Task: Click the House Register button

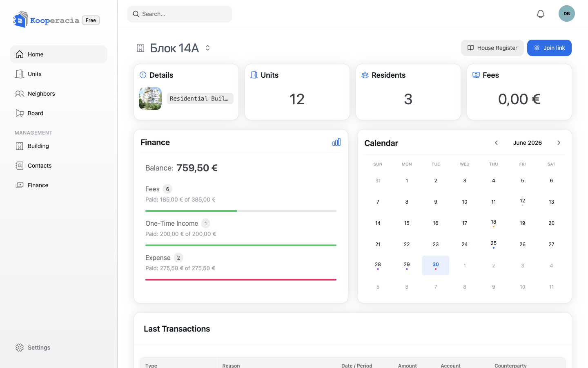Action: coord(492,48)
